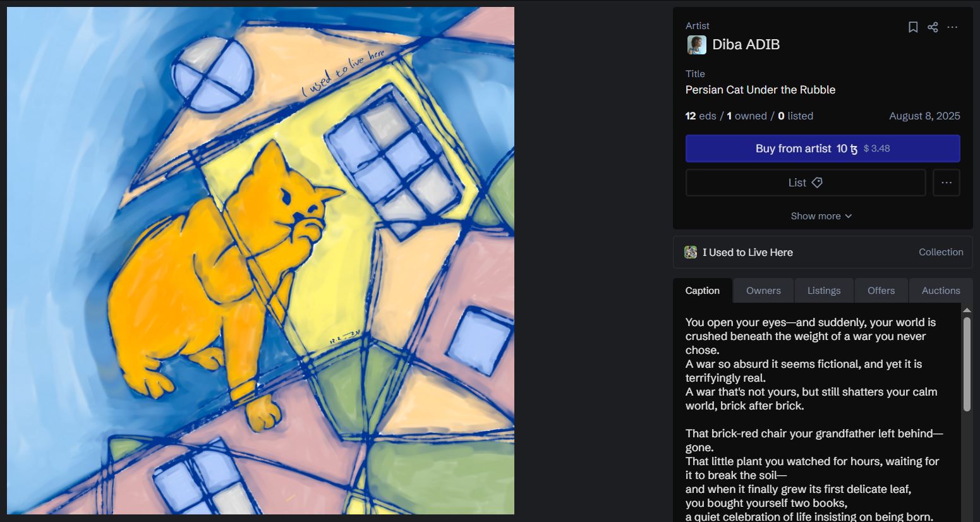980x522 pixels.
Task: Click the List button
Action: (806, 183)
